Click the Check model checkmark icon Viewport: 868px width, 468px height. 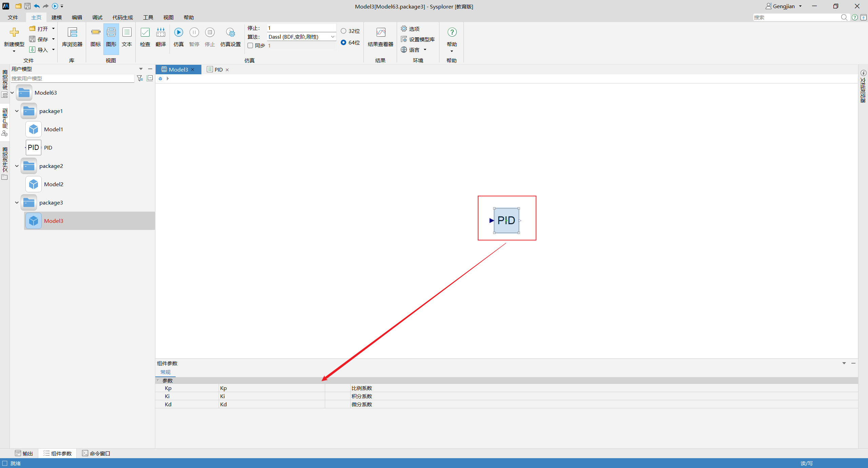point(145,33)
